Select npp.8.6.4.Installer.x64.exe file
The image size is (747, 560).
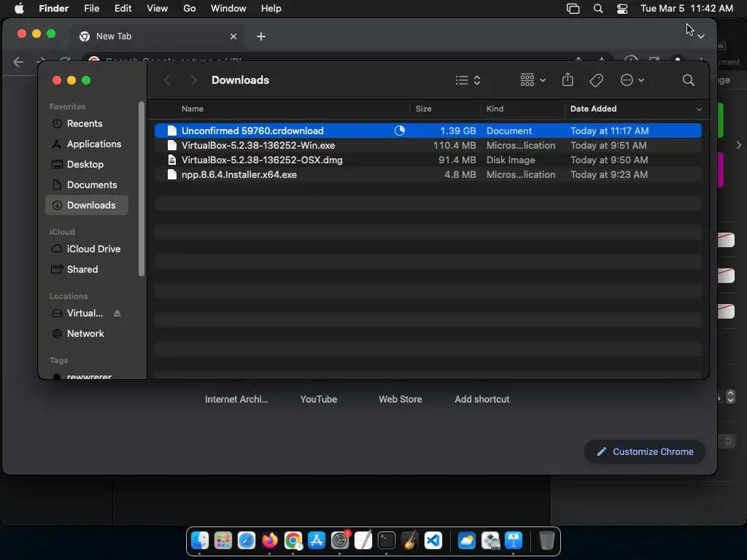[427, 175]
